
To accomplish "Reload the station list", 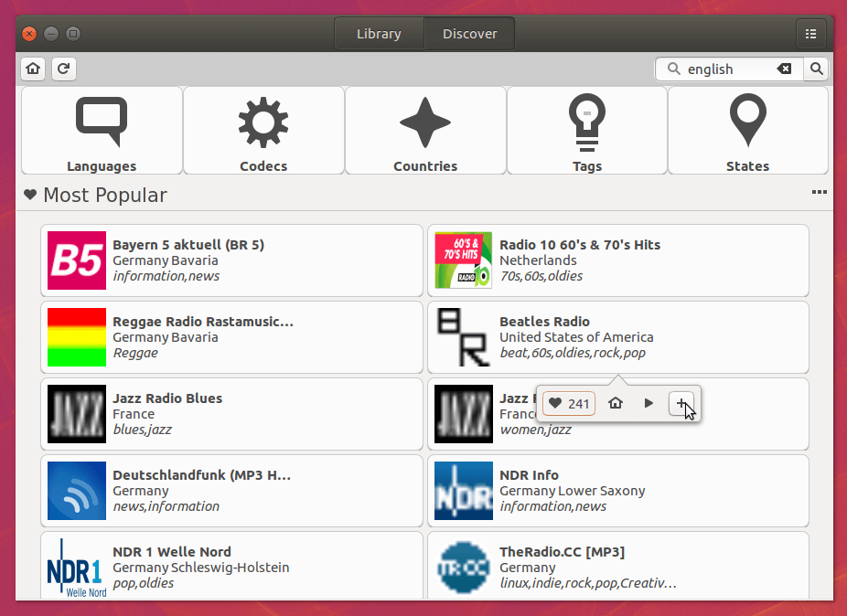I will click(x=63, y=69).
